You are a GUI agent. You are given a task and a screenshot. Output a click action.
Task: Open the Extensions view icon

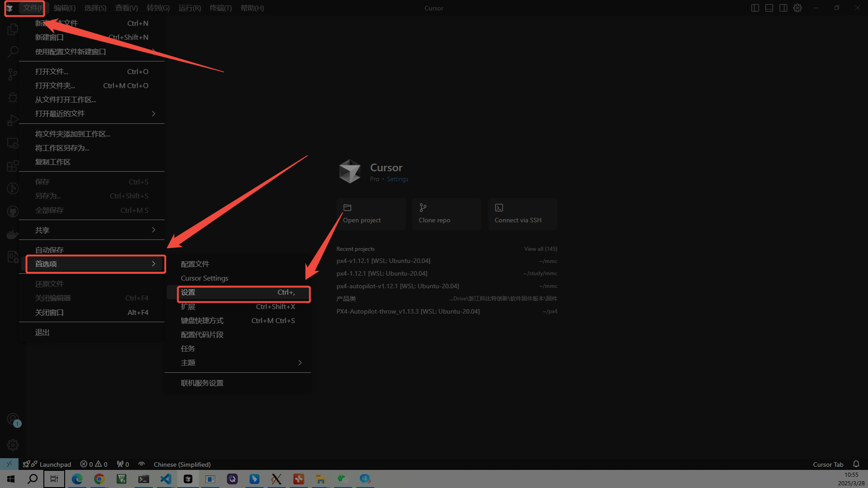(x=13, y=166)
